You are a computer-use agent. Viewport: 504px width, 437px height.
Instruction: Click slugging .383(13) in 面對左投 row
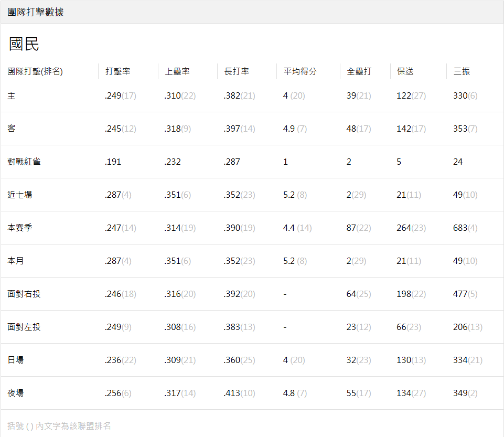[x=240, y=327]
